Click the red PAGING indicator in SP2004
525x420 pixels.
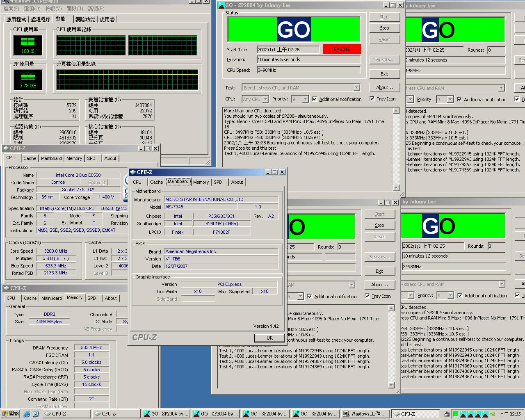pyautogui.click(x=342, y=49)
